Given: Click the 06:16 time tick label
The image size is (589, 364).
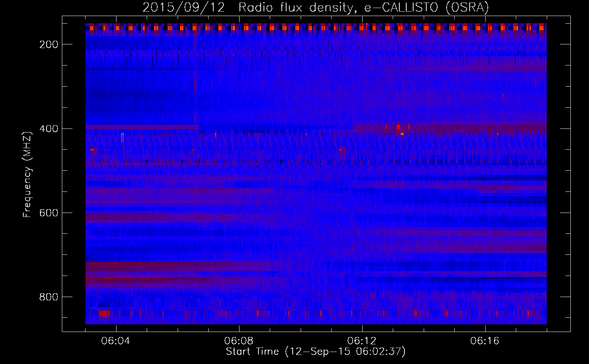Looking at the screenshot, I should [x=485, y=341].
